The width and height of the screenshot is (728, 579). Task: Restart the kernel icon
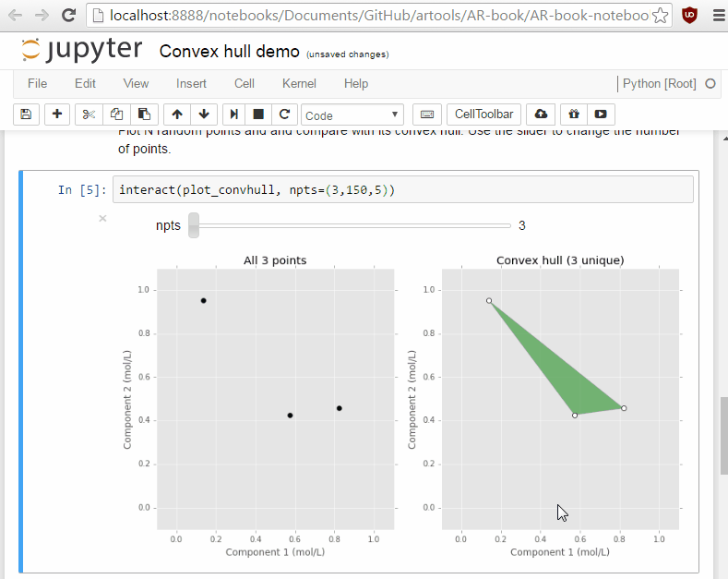[x=285, y=115]
